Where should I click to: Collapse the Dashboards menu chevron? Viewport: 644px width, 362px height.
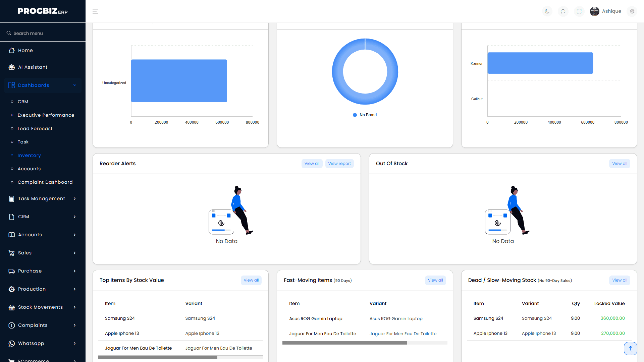click(75, 85)
